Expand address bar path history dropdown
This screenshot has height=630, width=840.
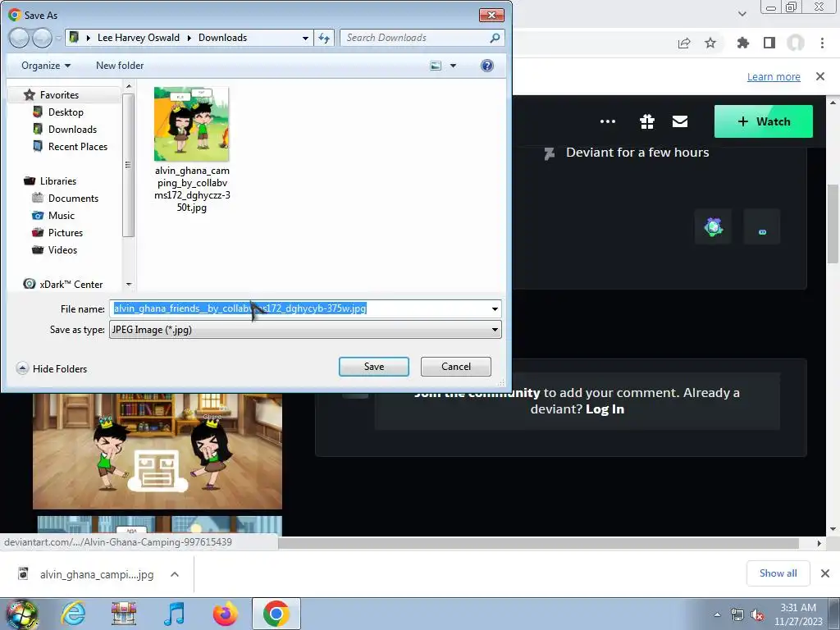(x=305, y=38)
